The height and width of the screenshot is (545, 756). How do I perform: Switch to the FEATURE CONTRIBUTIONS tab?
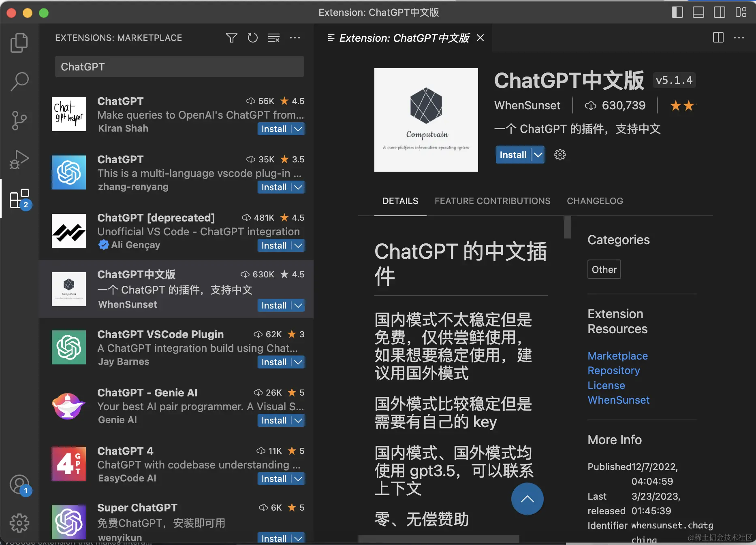492,201
